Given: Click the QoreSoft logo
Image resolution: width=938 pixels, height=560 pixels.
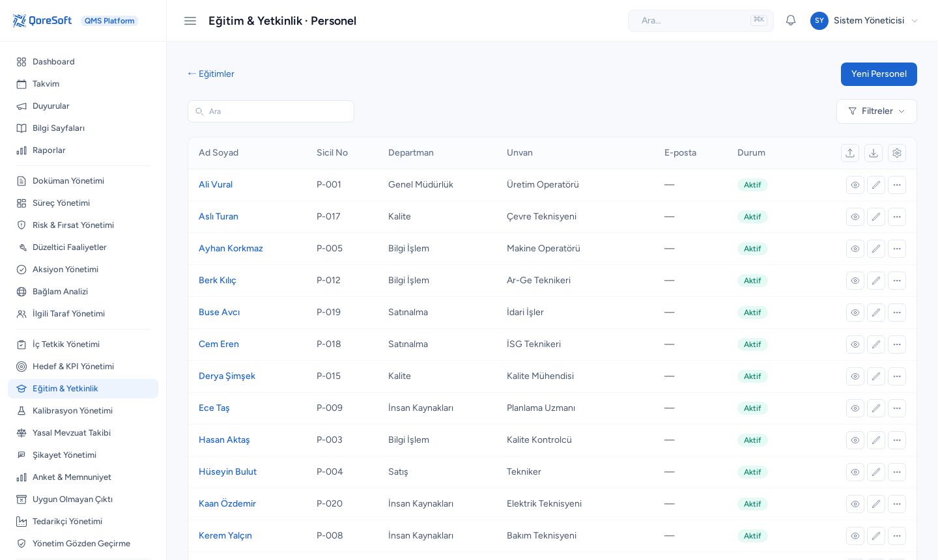Looking at the screenshot, I should click(42, 21).
